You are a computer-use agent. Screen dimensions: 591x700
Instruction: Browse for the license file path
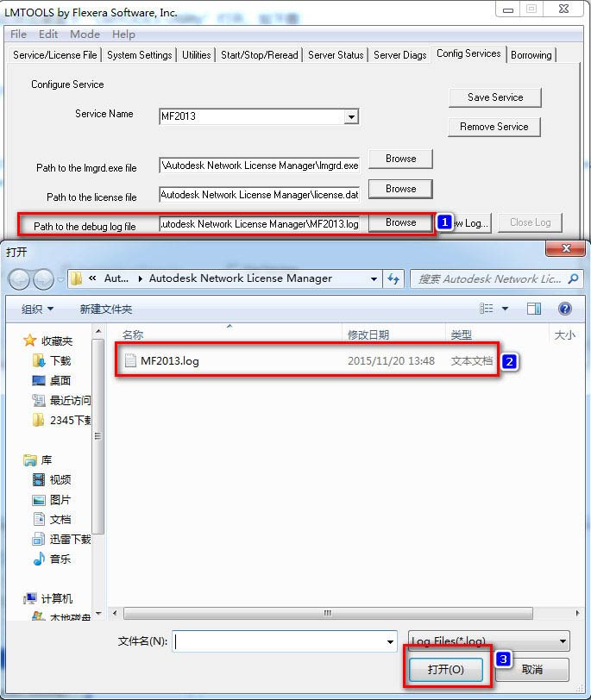(400, 189)
